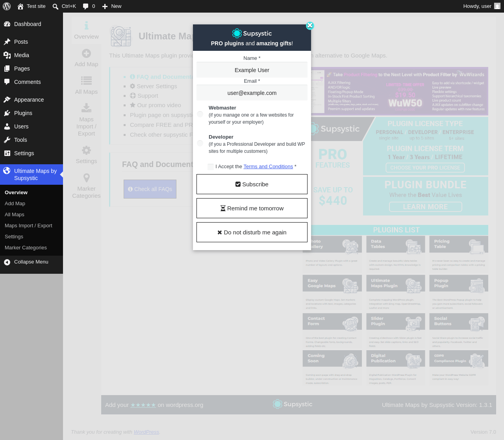Open the Our promo video link
This screenshot has height=440, width=504.
click(x=156, y=105)
